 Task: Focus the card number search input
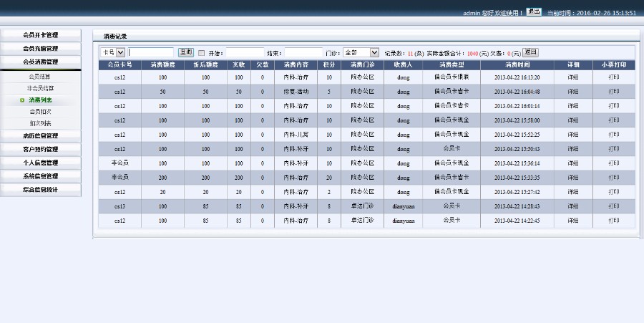point(151,52)
